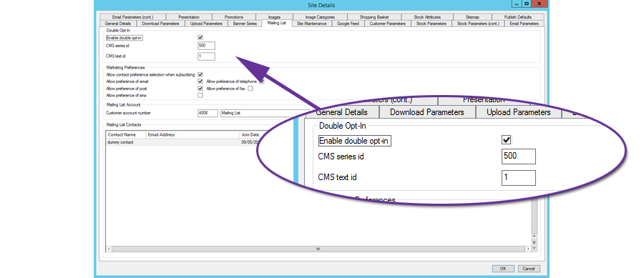Open the Publish Defaults tab

(x=518, y=17)
